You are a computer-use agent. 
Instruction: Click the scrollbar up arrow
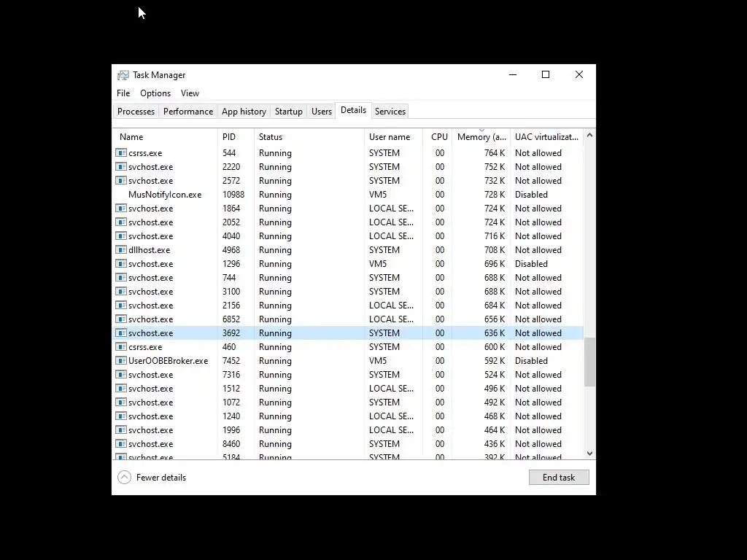589,135
